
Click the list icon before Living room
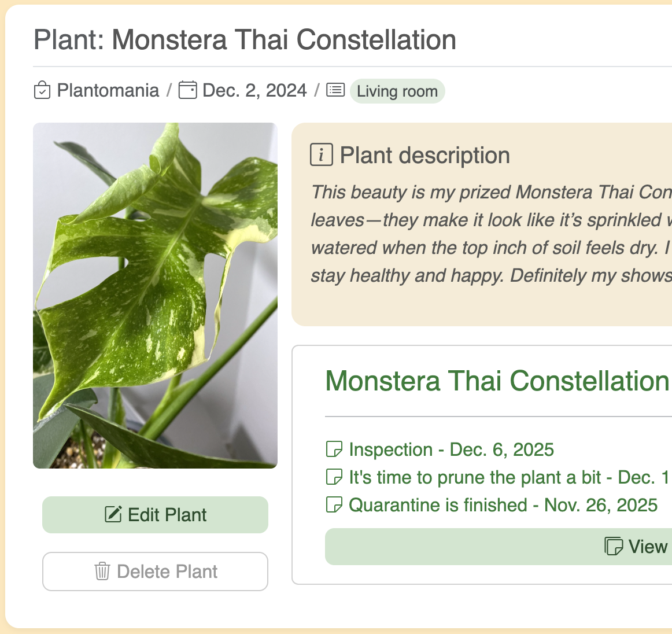335,90
